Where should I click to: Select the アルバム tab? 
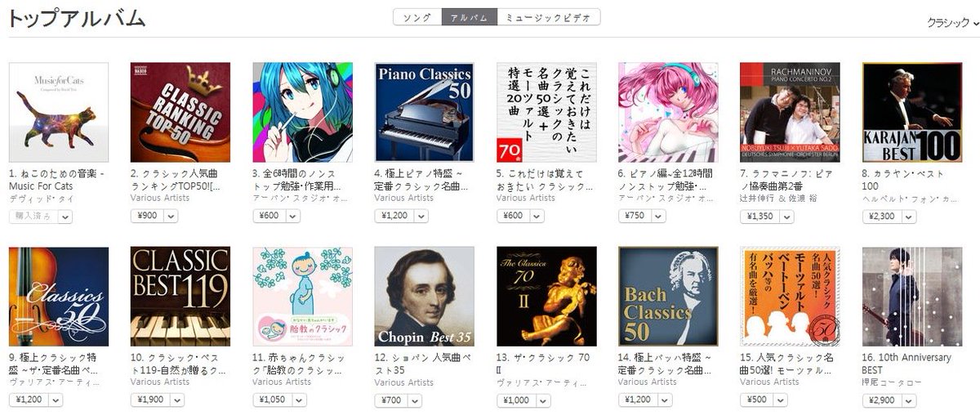(x=469, y=17)
